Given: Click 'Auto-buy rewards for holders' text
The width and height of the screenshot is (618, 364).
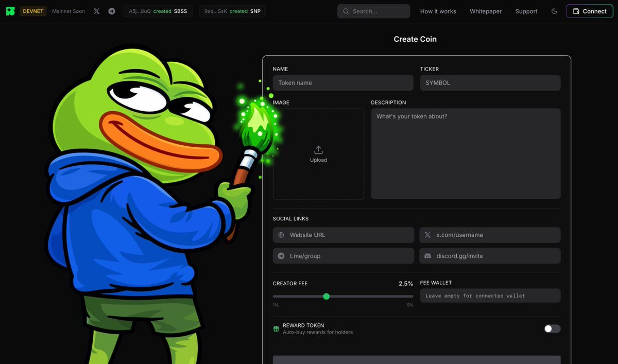Looking at the screenshot, I should coord(318,332).
